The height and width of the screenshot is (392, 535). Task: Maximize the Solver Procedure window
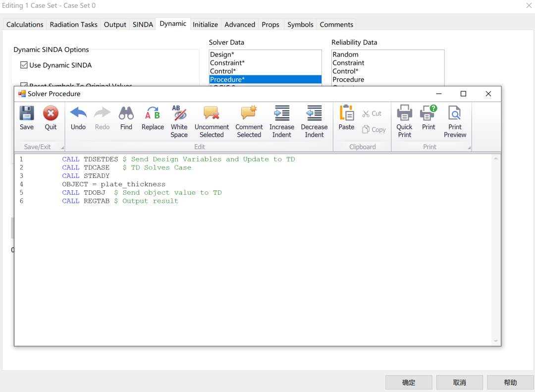click(463, 94)
